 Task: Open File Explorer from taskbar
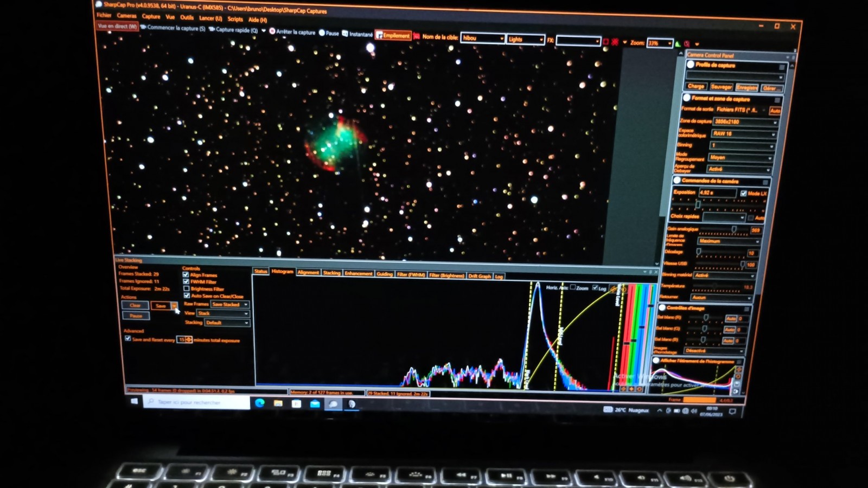pyautogui.click(x=278, y=403)
